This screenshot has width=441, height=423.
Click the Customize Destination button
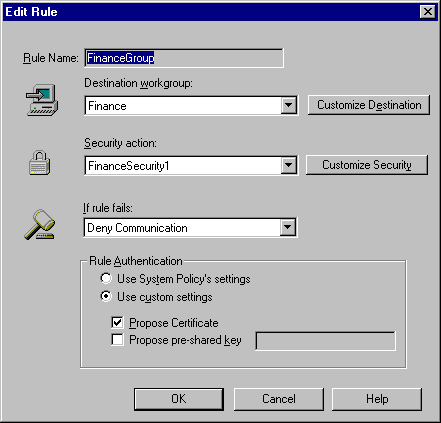point(369,105)
